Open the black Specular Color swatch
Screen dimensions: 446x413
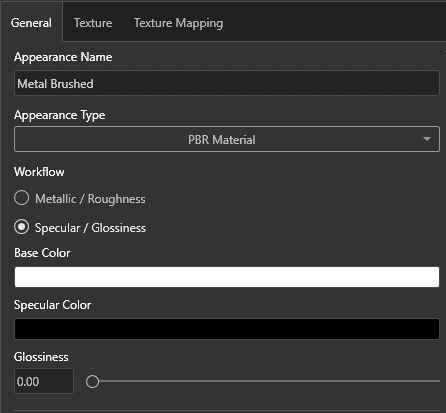pos(227,329)
